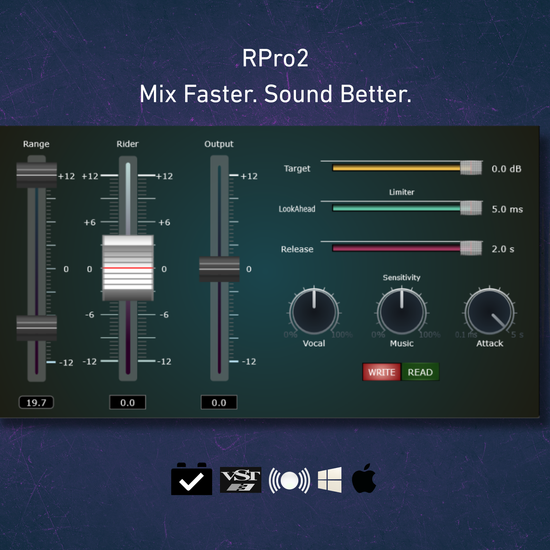This screenshot has width=550, height=550.
Task: Click the -12 mark on Output scale
Action: (x=249, y=362)
